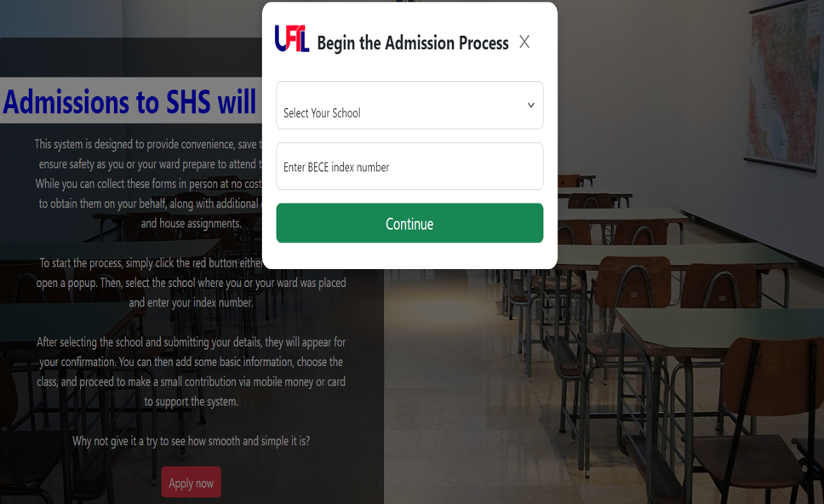This screenshot has width=824, height=504.
Task: Click the 'This system is designed' paragraph
Action: click(x=149, y=183)
